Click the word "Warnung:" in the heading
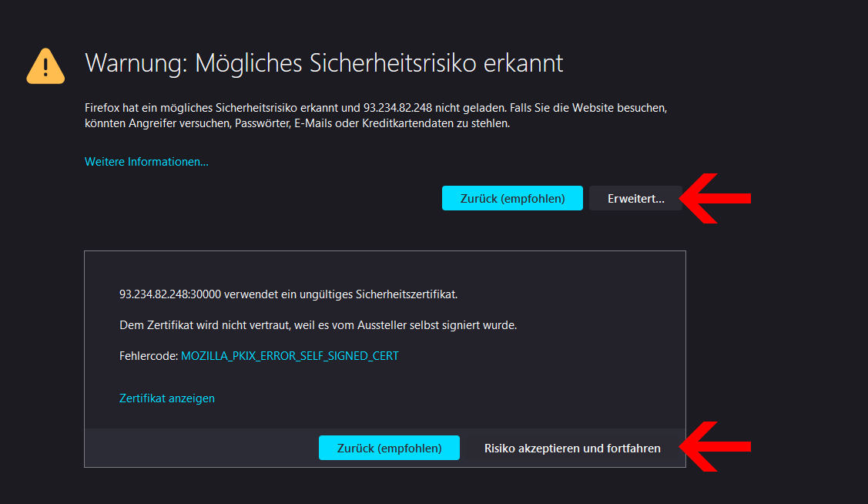Screen dimensions: 868x504 (x=136, y=63)
